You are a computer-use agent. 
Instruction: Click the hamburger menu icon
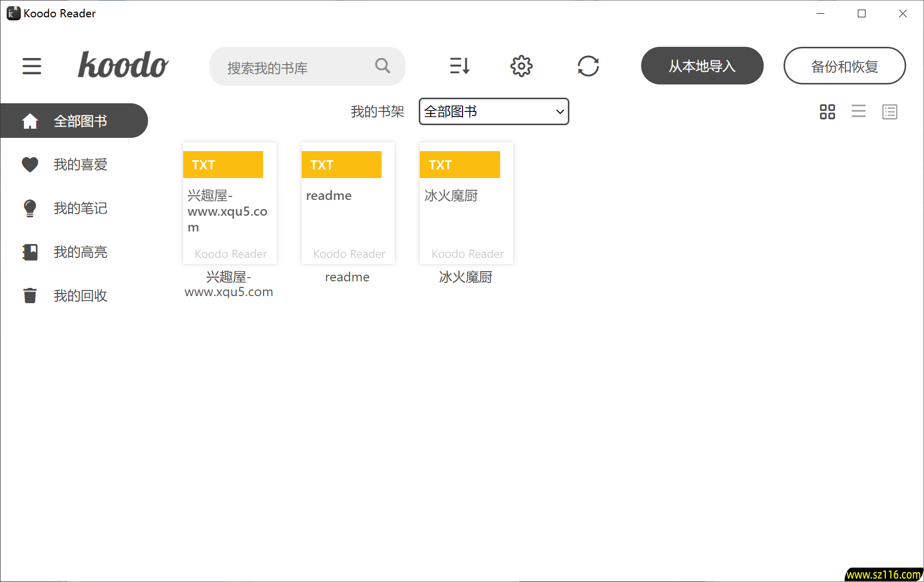(32, 66)
